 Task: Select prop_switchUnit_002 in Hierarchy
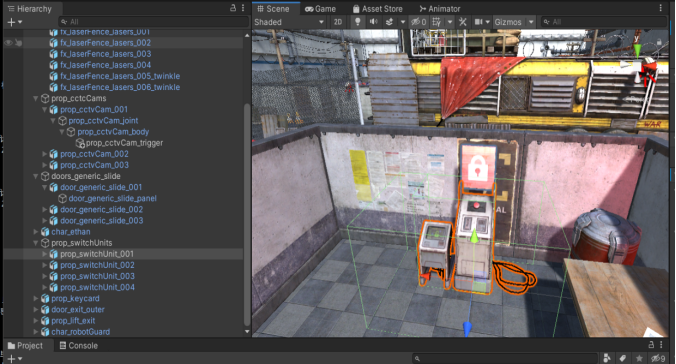click(x=97, y=265)
